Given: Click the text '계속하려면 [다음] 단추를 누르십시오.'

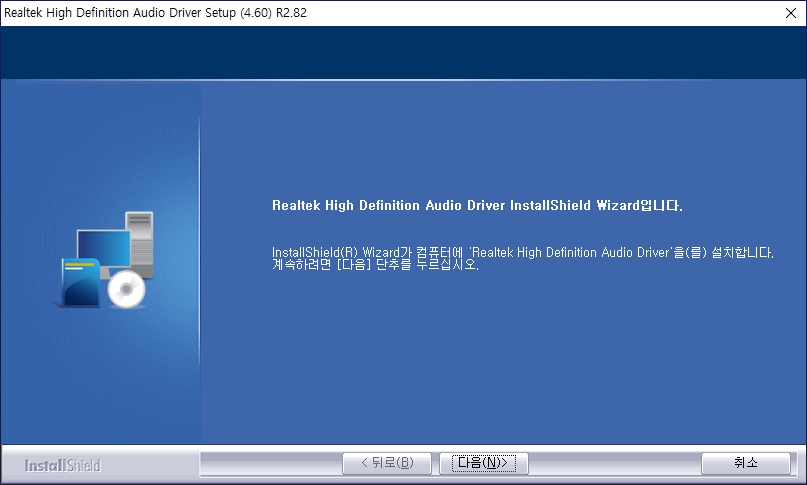Looking at the screenshot, I should coord(375,265).
